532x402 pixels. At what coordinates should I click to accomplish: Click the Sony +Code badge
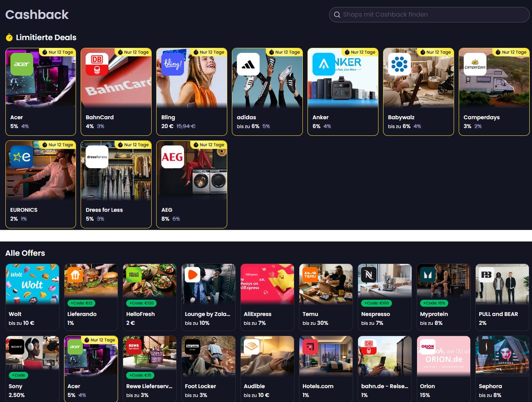click(18, 375)
